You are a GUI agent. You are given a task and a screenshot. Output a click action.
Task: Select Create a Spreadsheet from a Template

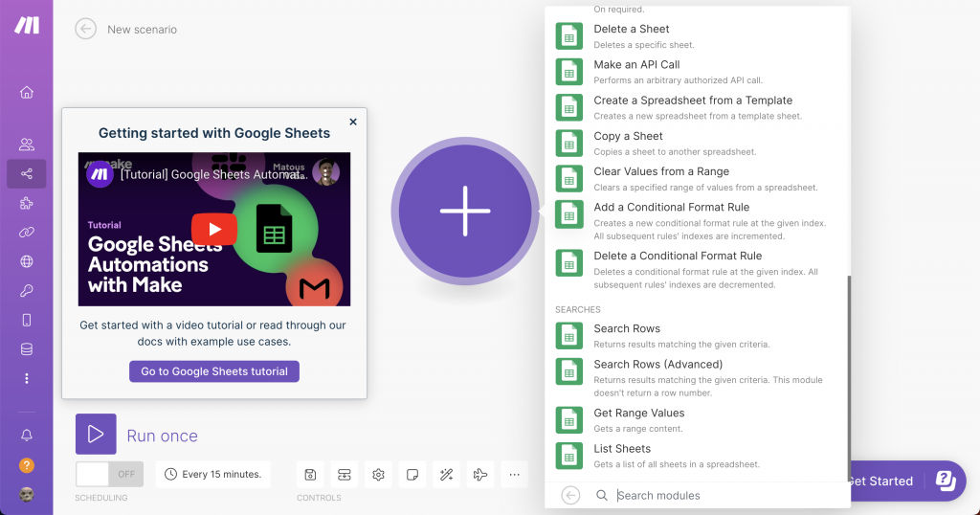697,107
